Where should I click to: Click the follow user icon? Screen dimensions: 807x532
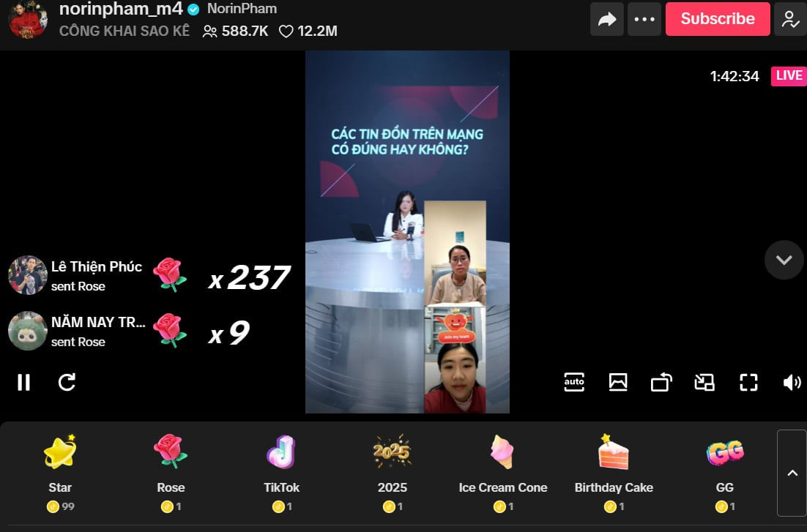(x=790, y=19)
